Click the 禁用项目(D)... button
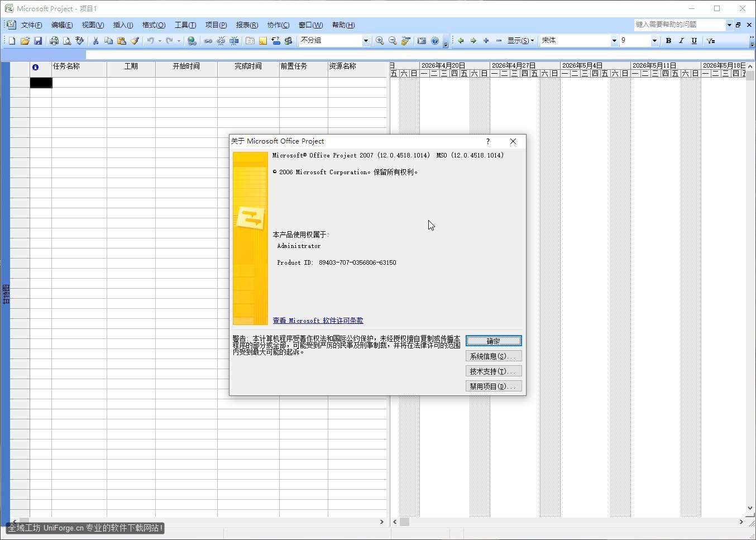Screen dimensions: 756x540 click(494, 386)
